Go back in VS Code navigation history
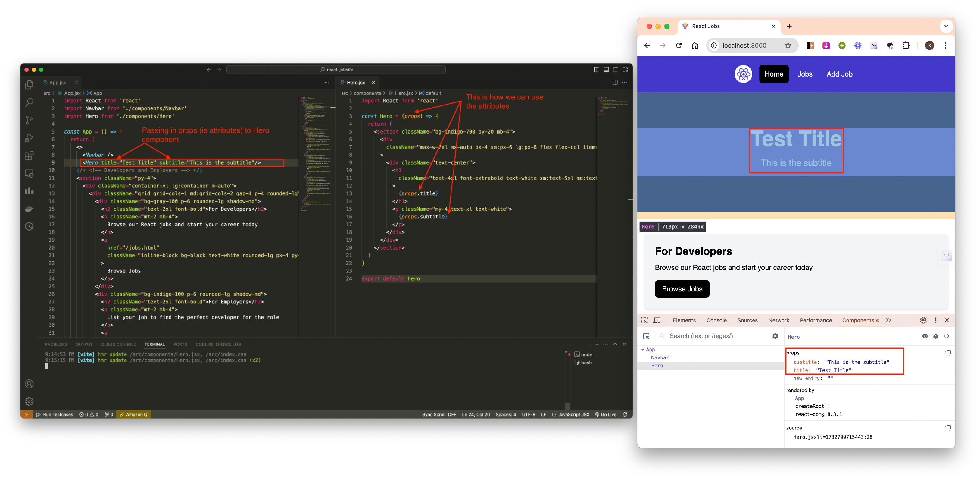The height and width of the screenshot is (481, 980). coord(209,70)
